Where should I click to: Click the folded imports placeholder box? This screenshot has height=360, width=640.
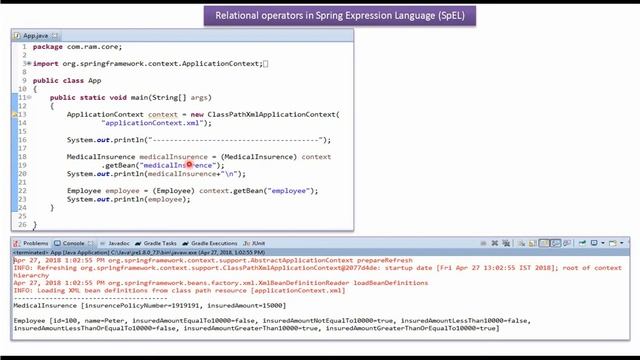[x=266, y=64]
